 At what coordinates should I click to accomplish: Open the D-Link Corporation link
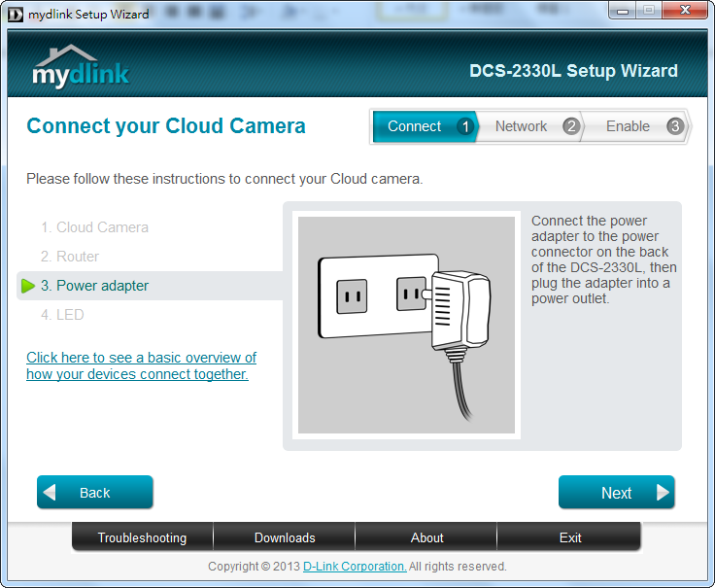pos(355,567)
